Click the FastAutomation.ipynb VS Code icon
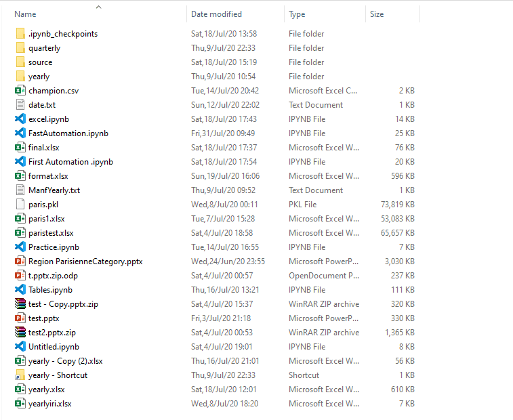Screen dimensions: 513x420 tap(20, 133)
